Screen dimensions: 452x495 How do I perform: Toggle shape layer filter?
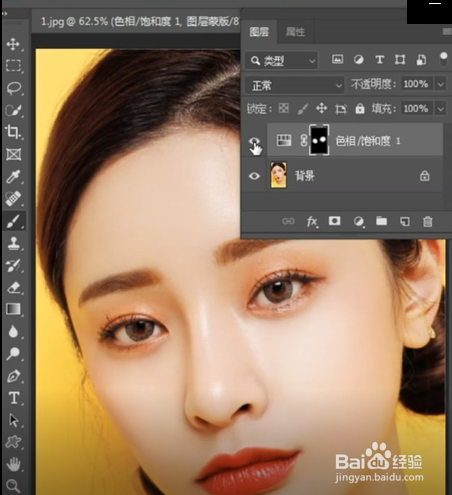tap(400, 60)
